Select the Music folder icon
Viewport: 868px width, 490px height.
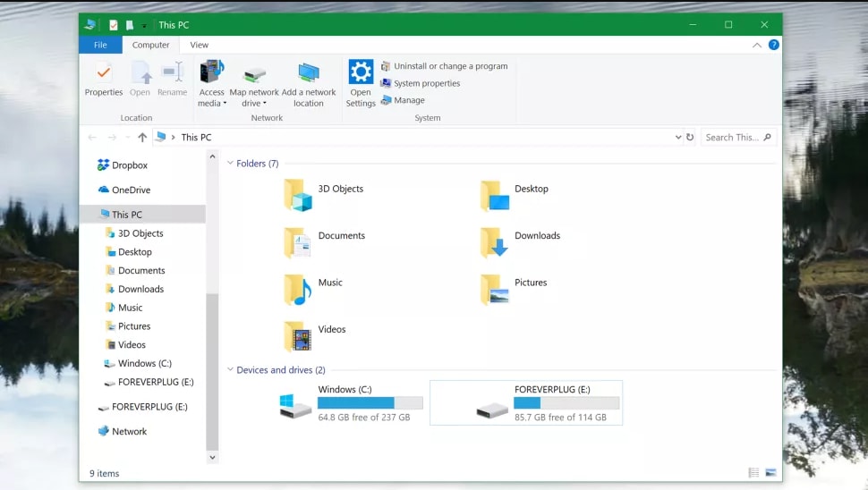click(298, 289)
